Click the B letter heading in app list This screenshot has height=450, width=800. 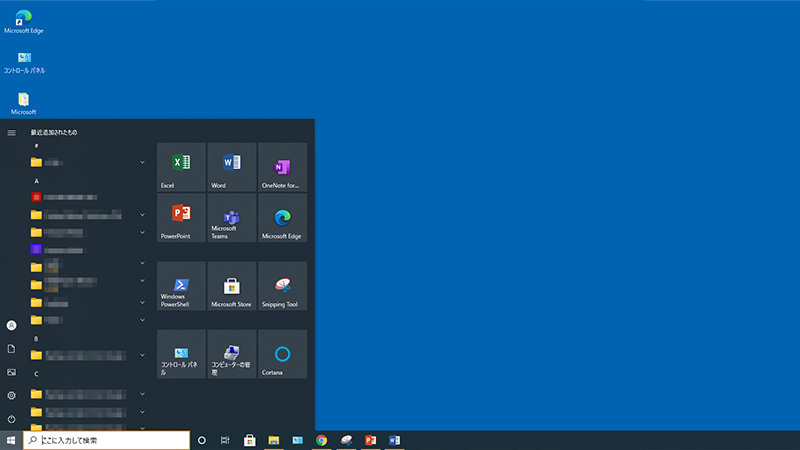36,339
